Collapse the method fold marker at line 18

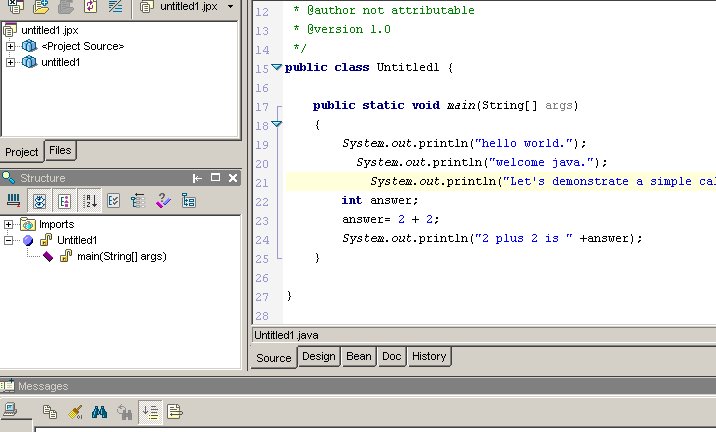pos(276,124)
